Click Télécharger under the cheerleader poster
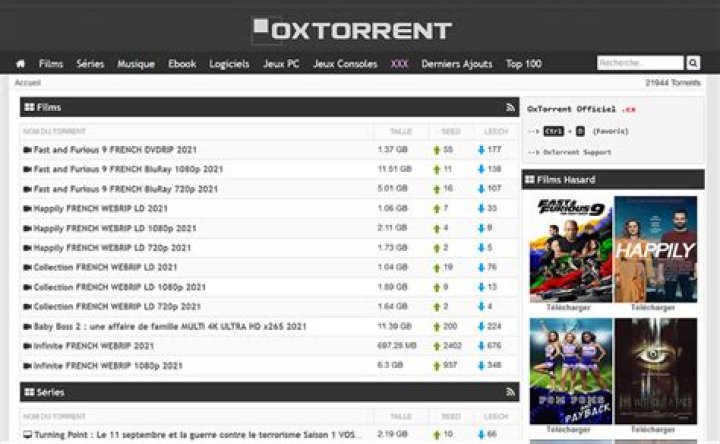 (568, 429)
